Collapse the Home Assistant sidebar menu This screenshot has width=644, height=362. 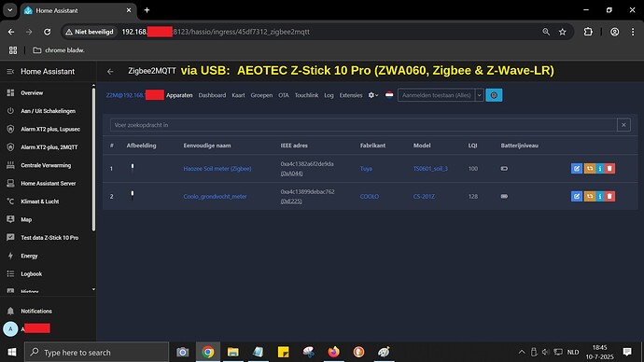(10, 72)
